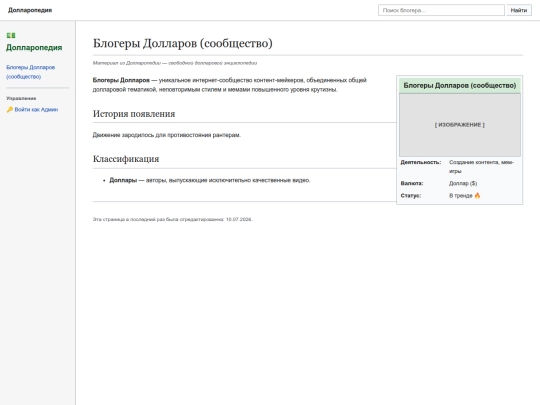The width and height of the screenshot is (540, 405).
Task: Select the История появления heading
Action: tap(134, 114)
